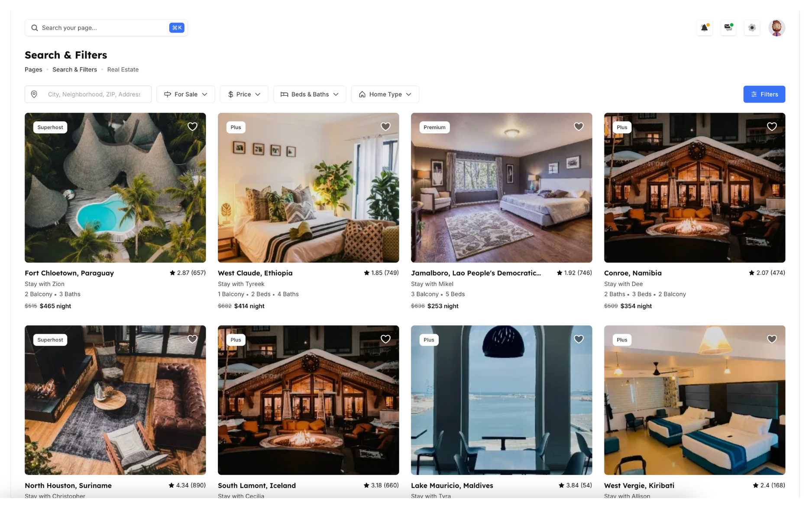This screenshot has height=509, width=812.
Task: Click the Plus badge on Lake Mauricio
Action: [x=429, y=340]
